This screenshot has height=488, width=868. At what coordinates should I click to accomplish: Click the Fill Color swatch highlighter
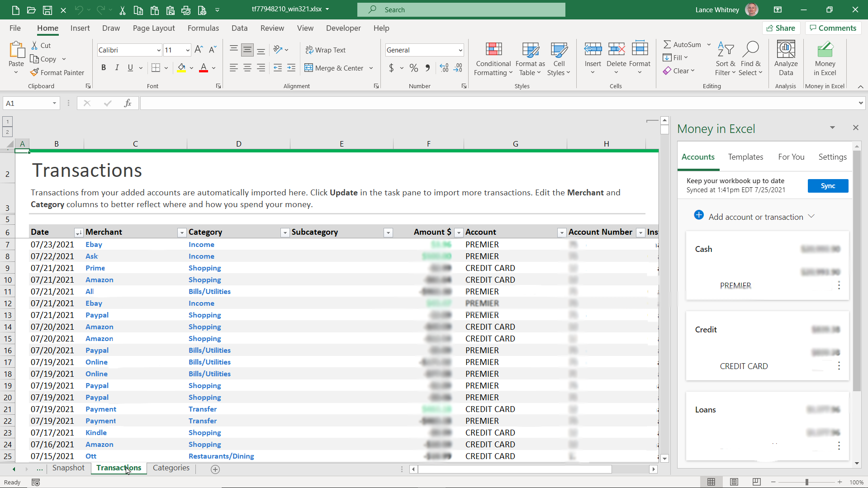pyautogui.click(x=181, y=68)
